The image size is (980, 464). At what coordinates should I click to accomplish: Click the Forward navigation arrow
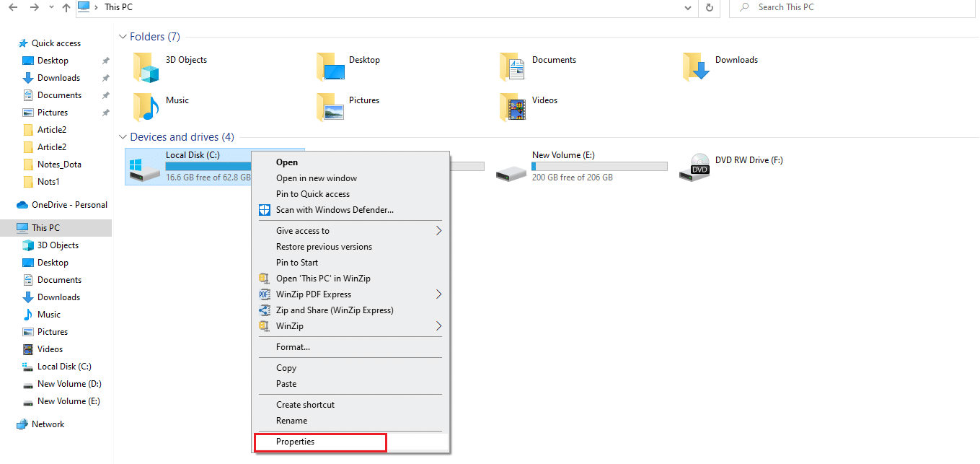coord(33,7)
